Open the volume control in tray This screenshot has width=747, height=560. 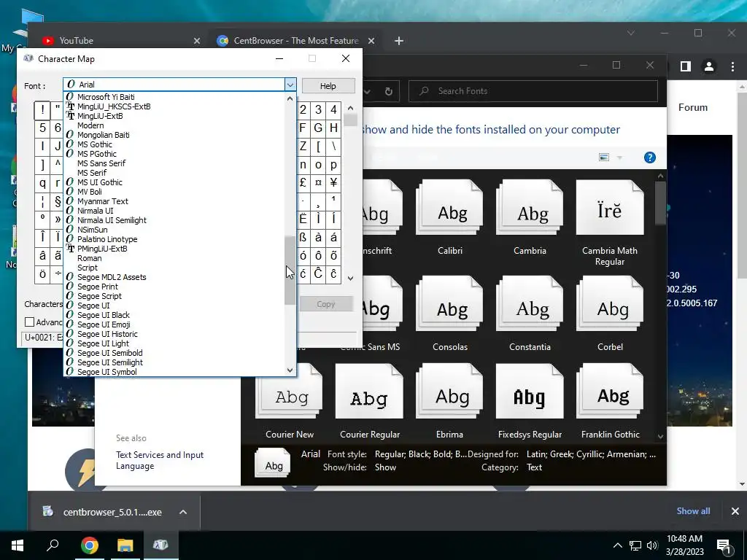[x=652, y=545]
